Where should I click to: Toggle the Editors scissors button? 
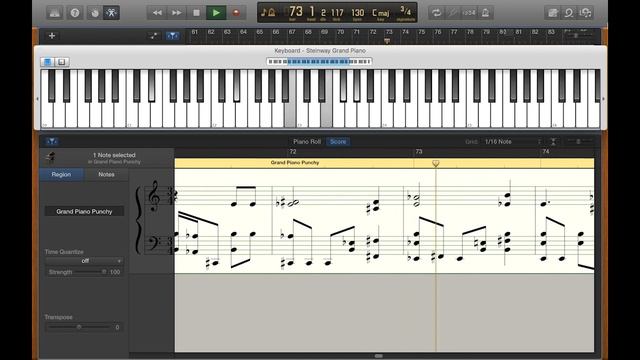point(111,13)
